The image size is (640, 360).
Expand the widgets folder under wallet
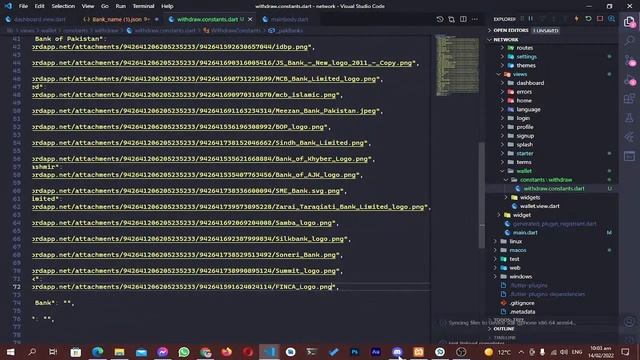point(530,198)
